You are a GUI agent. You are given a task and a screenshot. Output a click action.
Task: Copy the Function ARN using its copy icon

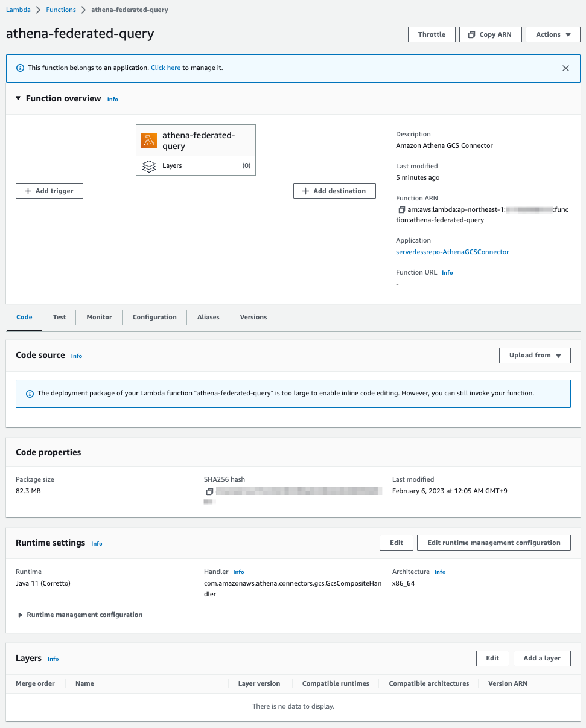point(401,209)
